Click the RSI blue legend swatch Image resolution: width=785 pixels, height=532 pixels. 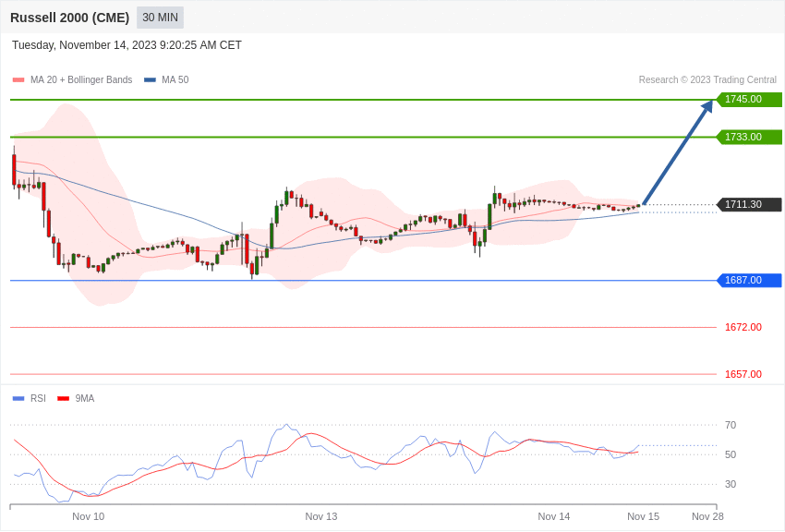pyautogui.click(x=18, y=398)
